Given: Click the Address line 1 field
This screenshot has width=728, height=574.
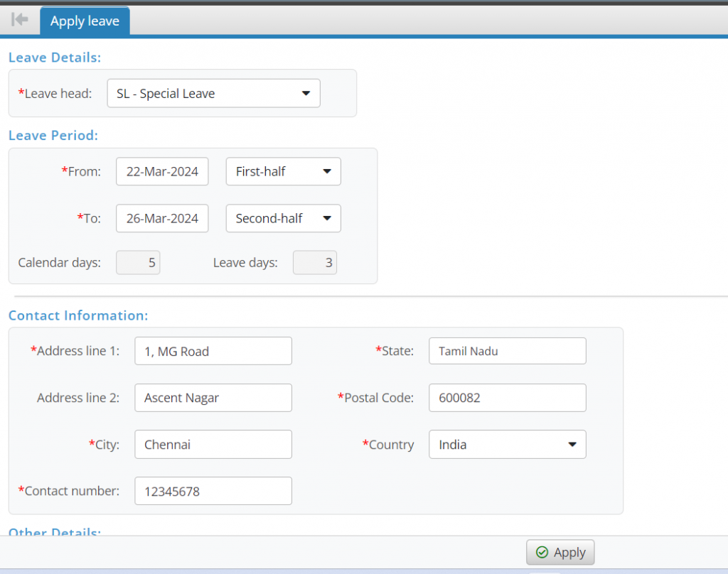Looking at the screenshot, I should click(213, 351).
